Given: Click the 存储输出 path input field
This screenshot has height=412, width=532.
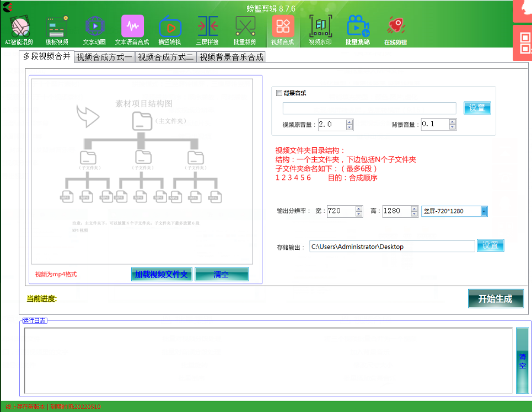Looking at the screenshot, I should pos(391,247).
